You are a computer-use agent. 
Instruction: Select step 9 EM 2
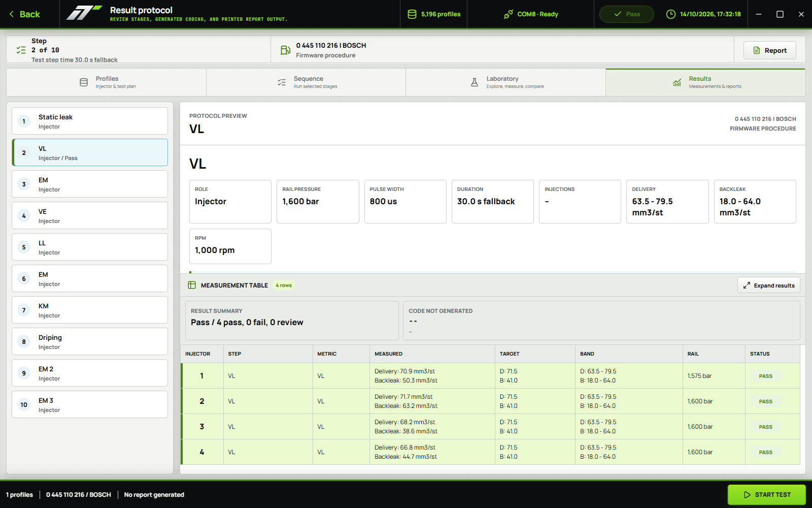pos(90,373)
